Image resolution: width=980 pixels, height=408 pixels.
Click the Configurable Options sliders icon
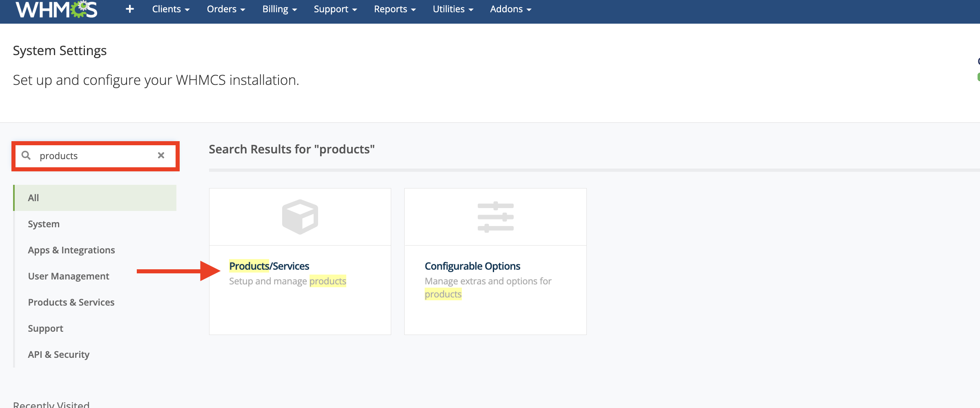pyautogui.click(x=495, y=217)
